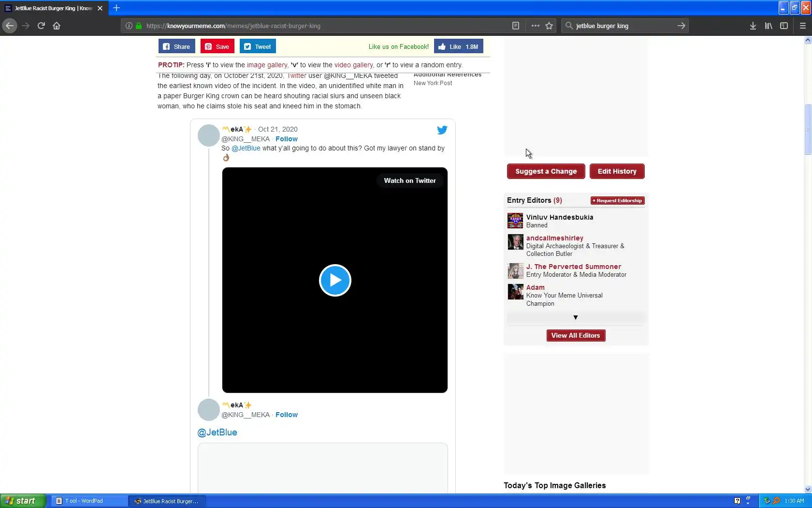Screen dimensions: 812x508
Task: Click the help question-mark tray icon
Action: pyautogui.click(x=737, y=501)
